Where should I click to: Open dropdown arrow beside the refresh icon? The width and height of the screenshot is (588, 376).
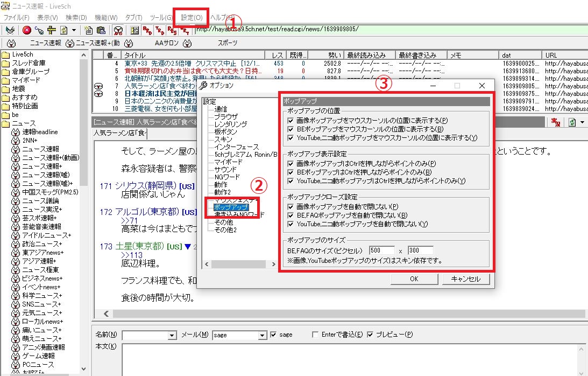click(x=582, y=123)
